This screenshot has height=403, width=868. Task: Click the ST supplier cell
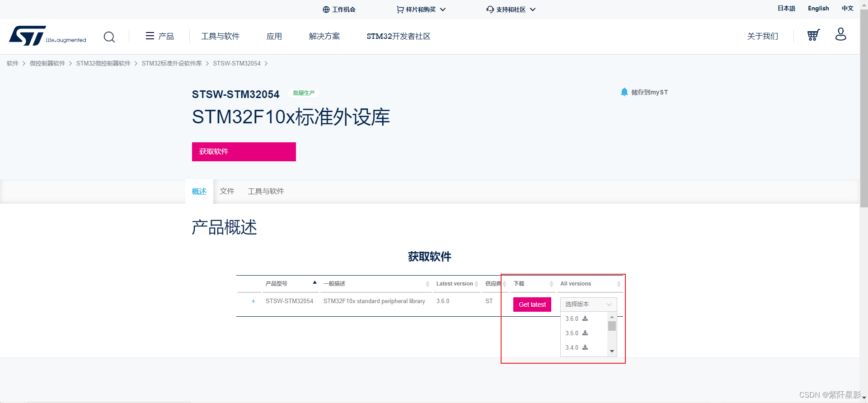coord(489,301)
